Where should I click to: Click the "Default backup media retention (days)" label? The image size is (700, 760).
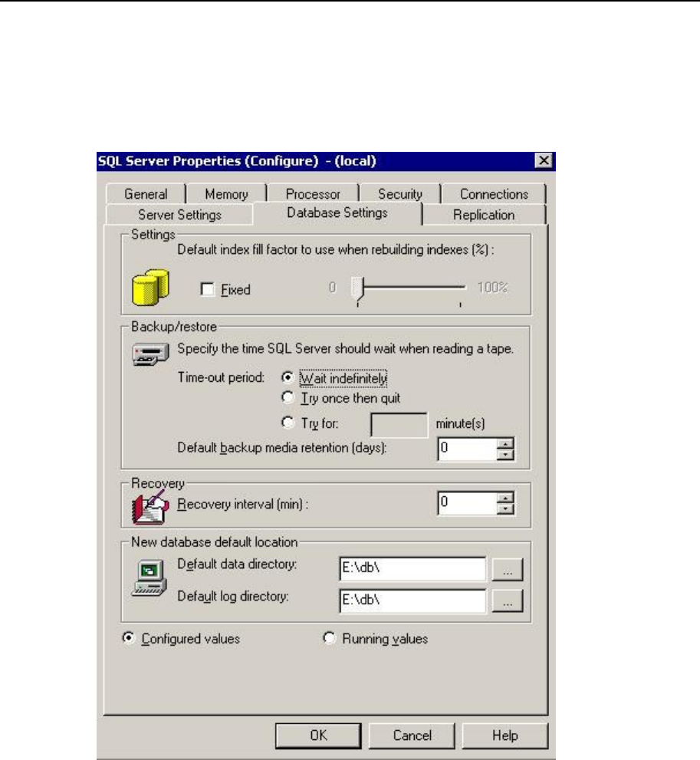pyautogui.click(x=282, y=447)
